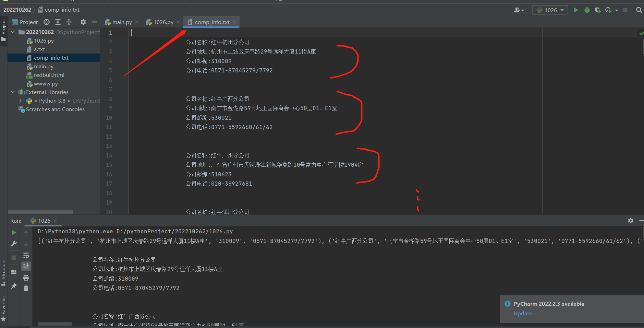Start debugging with the bug icon
Viewport: 644px width, 328px height.
coord(587,10)
